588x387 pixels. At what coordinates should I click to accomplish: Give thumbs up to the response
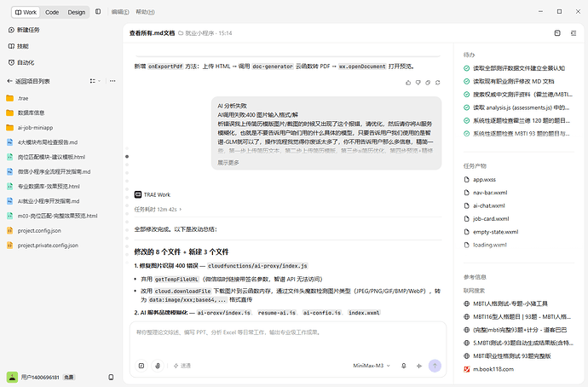(408, 83)
